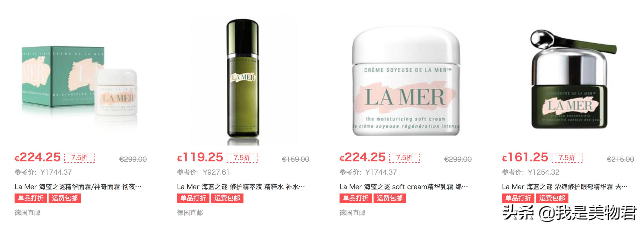The width and height of the screenshot is (644, 228).
Task: Click the 运费包邮 tag under the 精萃液 lotion
Action: click(227, 198)
